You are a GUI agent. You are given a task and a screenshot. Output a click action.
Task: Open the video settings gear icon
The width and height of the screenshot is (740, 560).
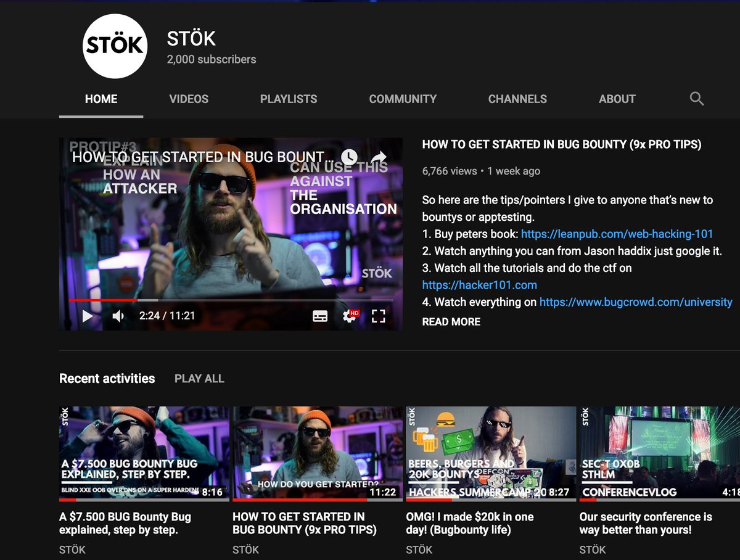[x=350, y=316]
